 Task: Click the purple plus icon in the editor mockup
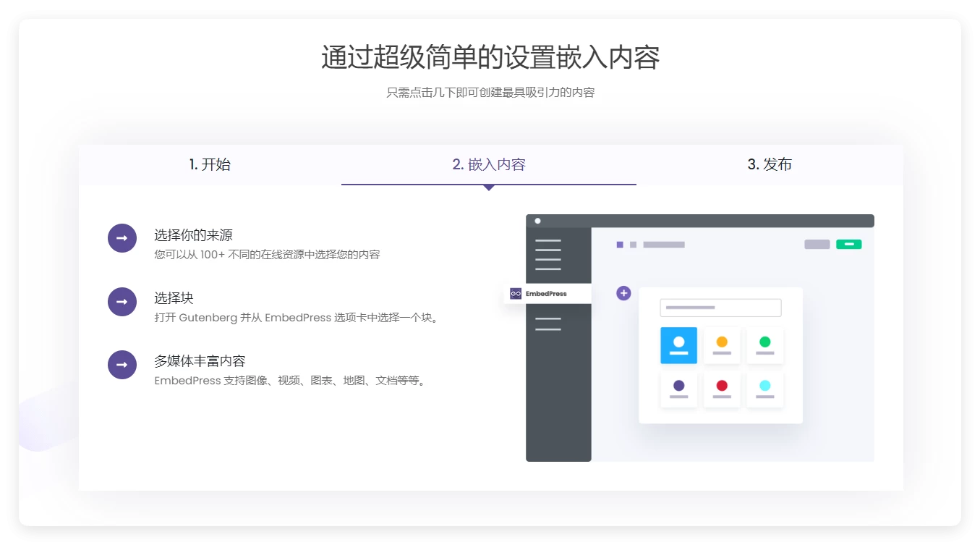(623, 293)
